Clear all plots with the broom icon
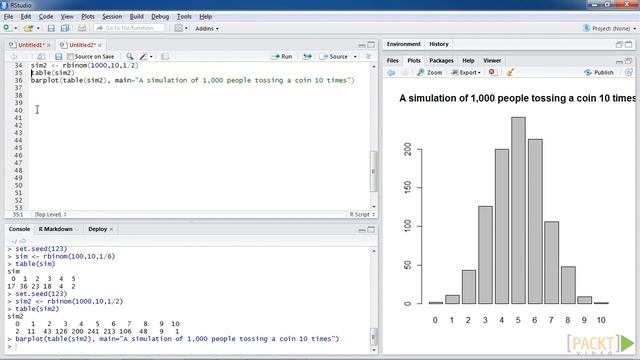The width and height of the screenshot is (640, 360). (510, 72)
